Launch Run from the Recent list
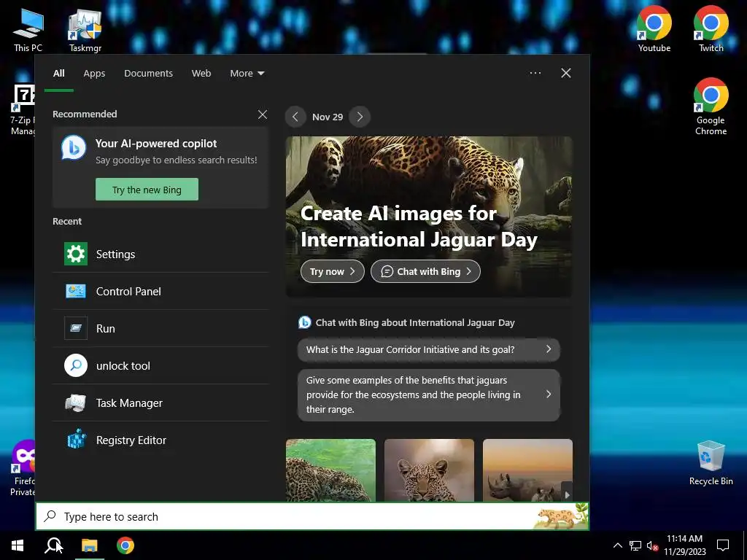Viewport: 747px width, 560px height. coord(160,329)
